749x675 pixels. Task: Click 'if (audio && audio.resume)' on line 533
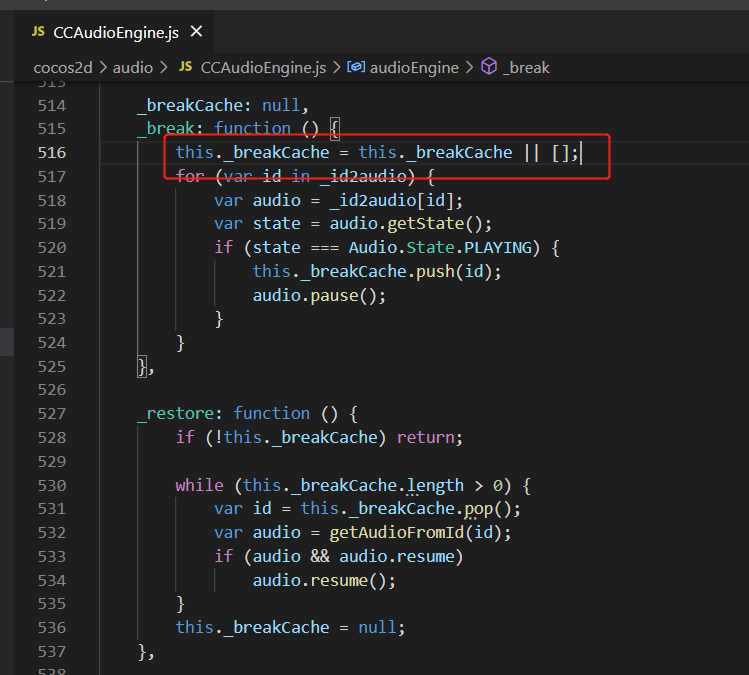click(339, 557)
